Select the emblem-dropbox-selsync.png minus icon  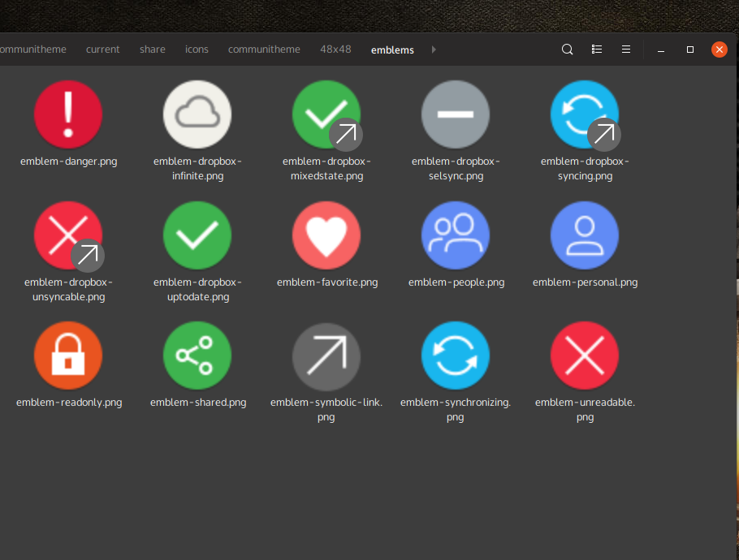click(x=456, y=114)
